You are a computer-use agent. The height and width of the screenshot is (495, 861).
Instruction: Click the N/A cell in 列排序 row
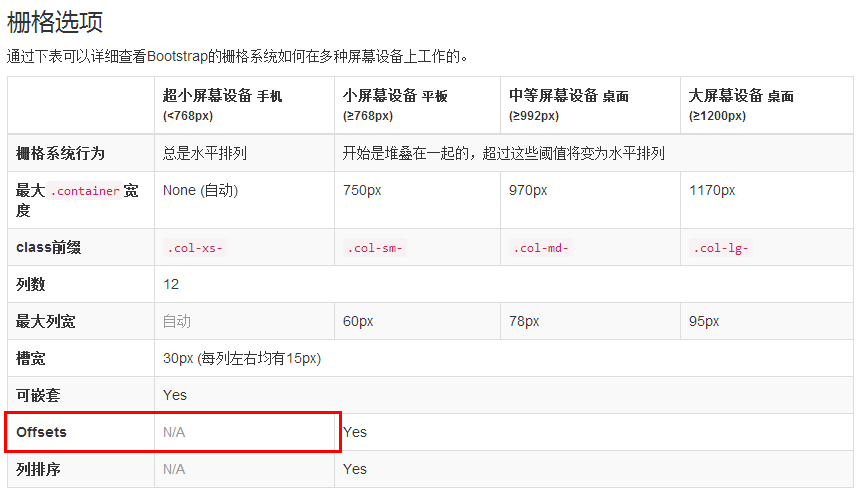click(174, 469)
